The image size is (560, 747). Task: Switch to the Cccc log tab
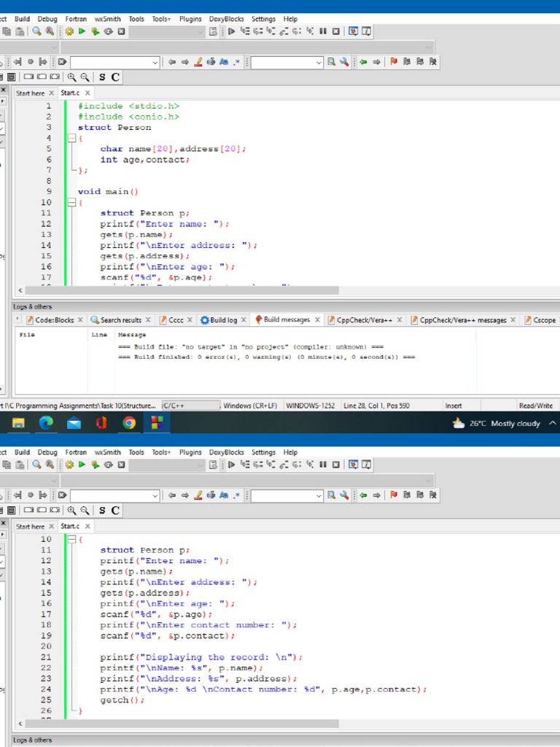176,320
